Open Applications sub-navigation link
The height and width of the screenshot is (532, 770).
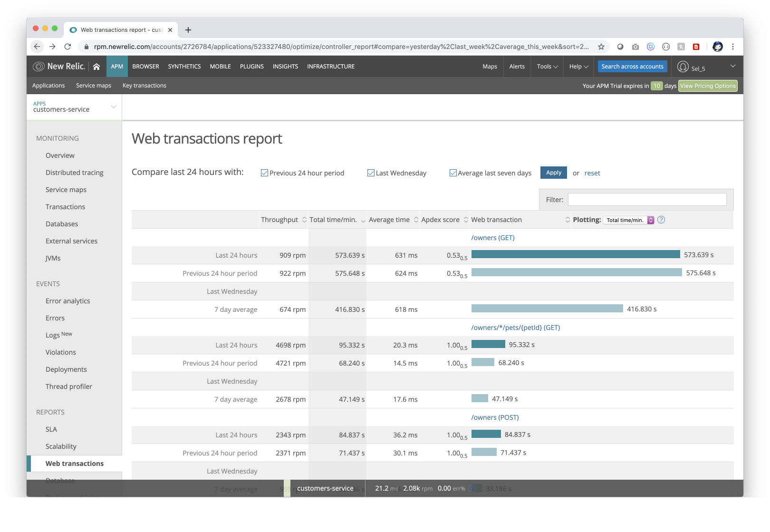point(48,86)
